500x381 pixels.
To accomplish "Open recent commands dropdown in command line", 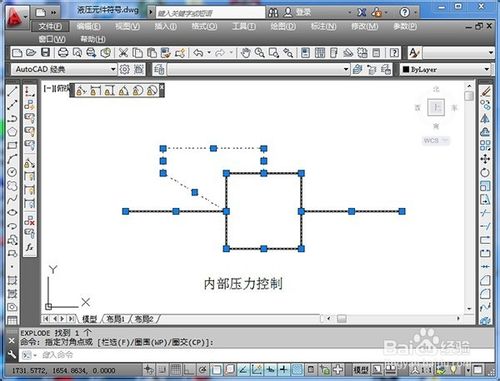I will pyautogui.click(x=29, y=355).
